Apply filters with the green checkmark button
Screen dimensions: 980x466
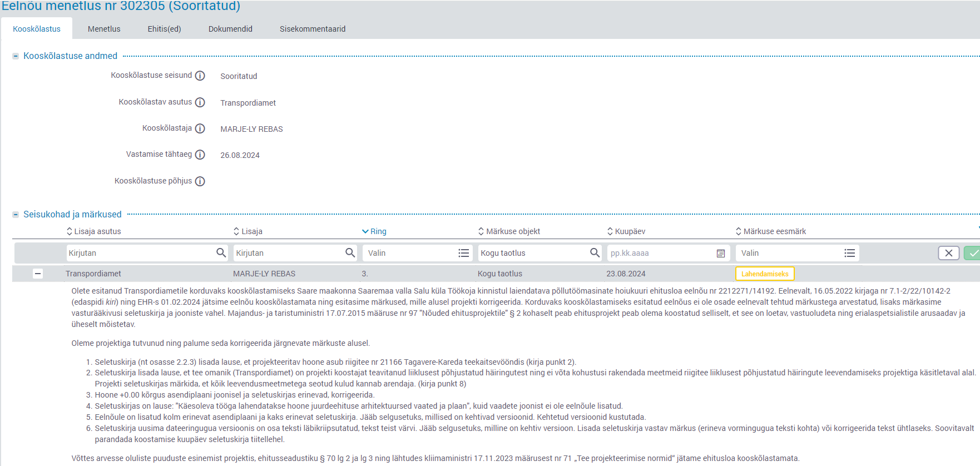(x=972, y=253)
